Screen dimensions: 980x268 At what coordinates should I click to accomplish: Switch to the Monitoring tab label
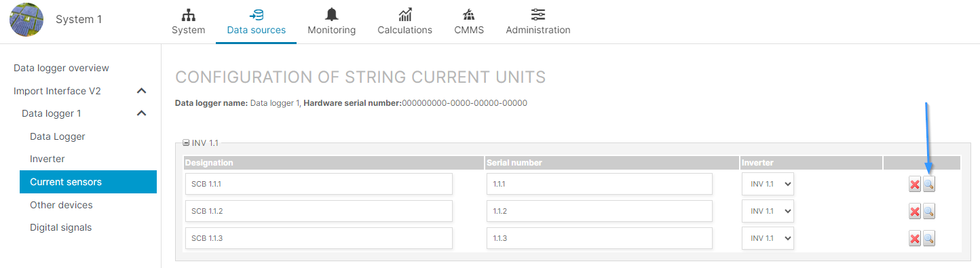click(332, 30)
